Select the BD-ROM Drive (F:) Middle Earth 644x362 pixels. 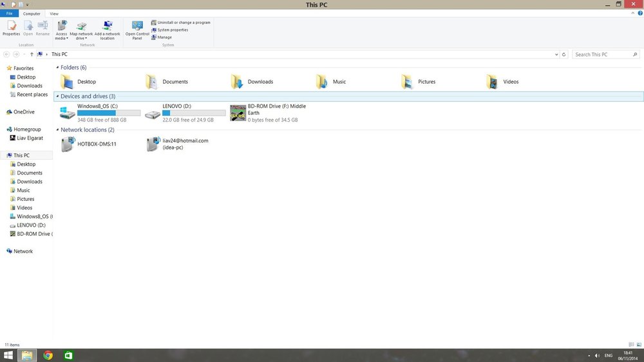pos(269,113)
